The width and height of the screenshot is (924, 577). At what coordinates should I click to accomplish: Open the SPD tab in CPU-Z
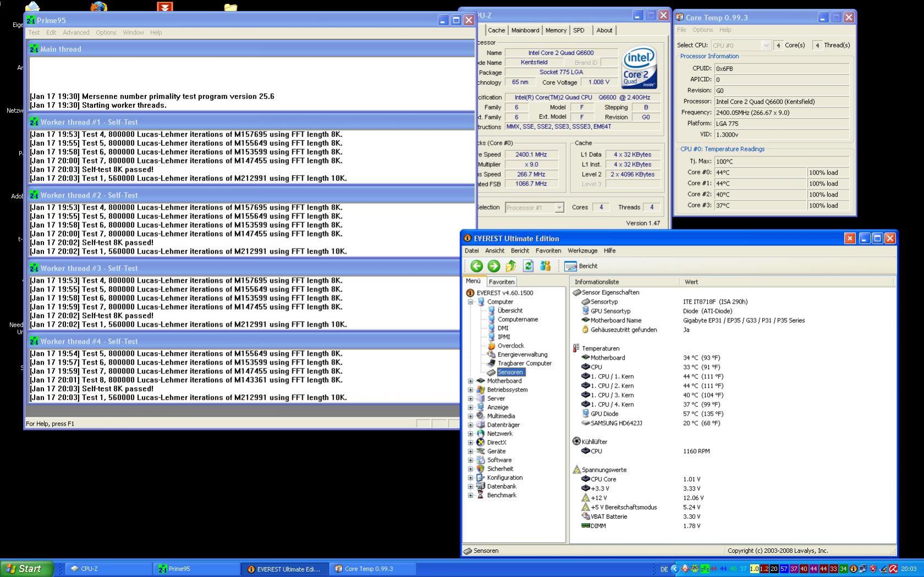[579, 30]
